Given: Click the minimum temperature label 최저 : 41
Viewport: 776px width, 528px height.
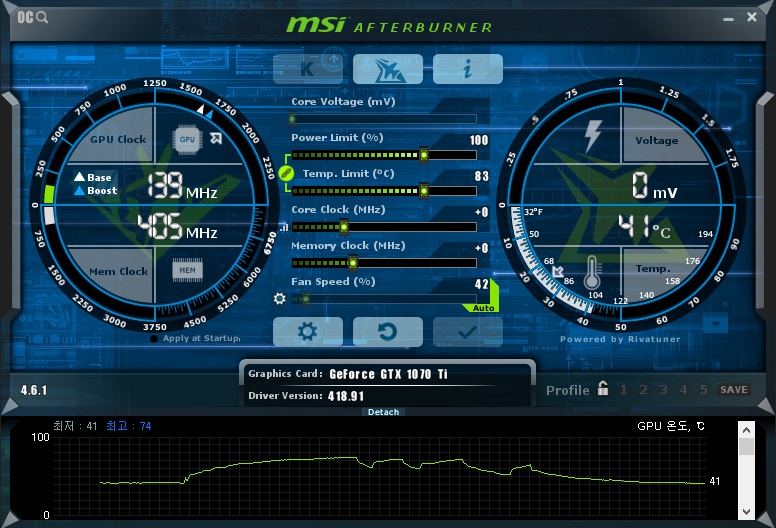Looking at the screenshot, I should pos(75,426).
